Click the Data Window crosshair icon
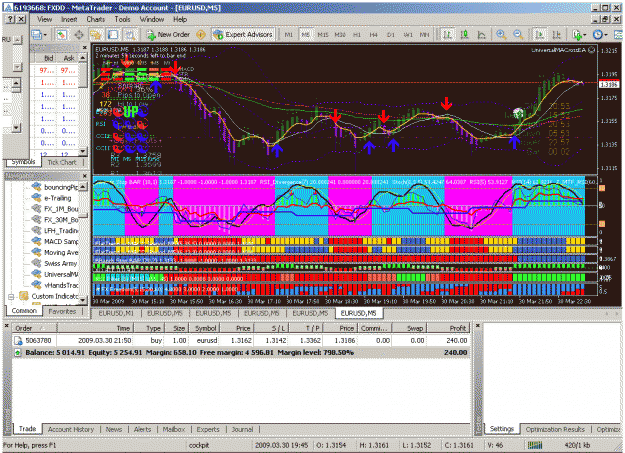Viewport: 625px width, 453px height. coord(79,35)
